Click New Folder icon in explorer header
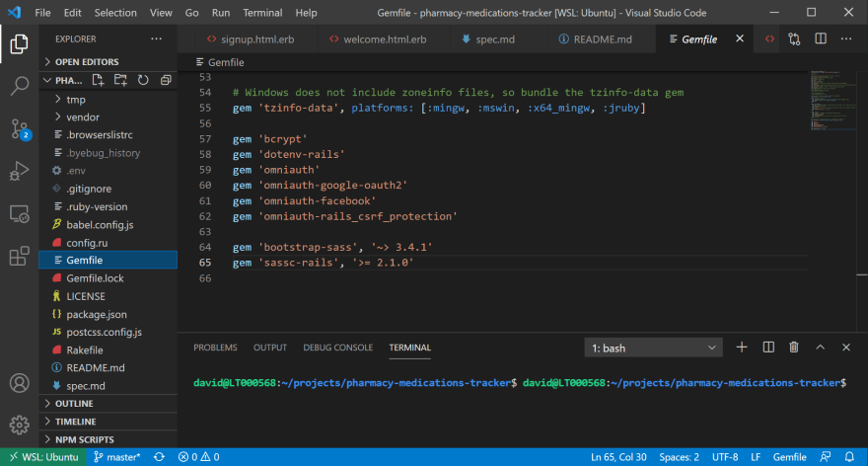The height and width of the screenshot is (466, 868). pos(120,80)
